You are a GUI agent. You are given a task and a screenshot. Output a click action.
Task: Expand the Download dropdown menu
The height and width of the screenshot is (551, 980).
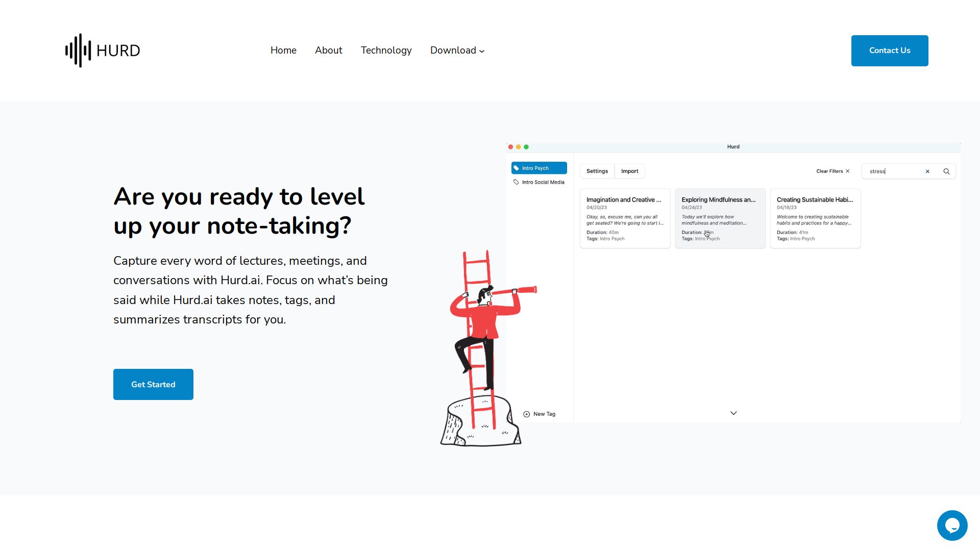457,51
